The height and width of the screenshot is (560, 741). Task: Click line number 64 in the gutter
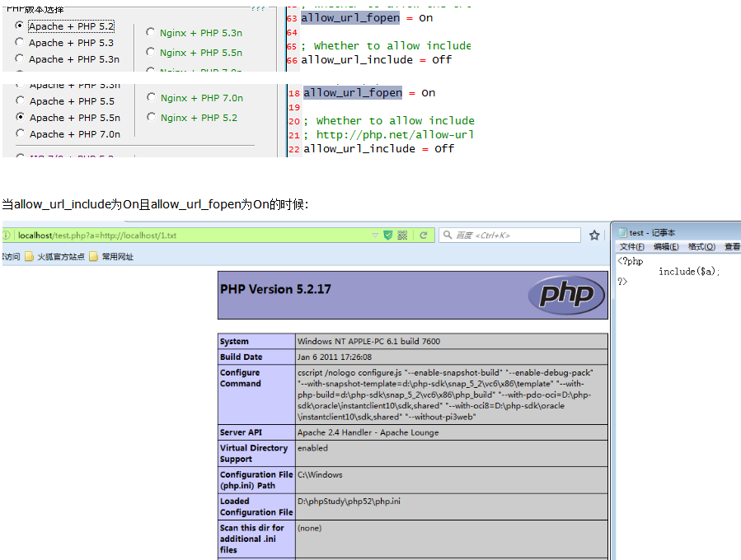pyautogui.click(x=292, y=33)
